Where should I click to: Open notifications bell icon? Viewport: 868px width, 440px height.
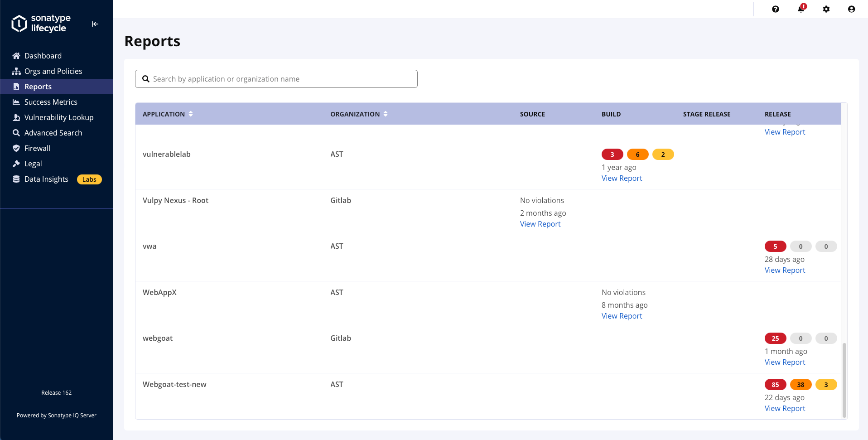[x=800, y=9]
